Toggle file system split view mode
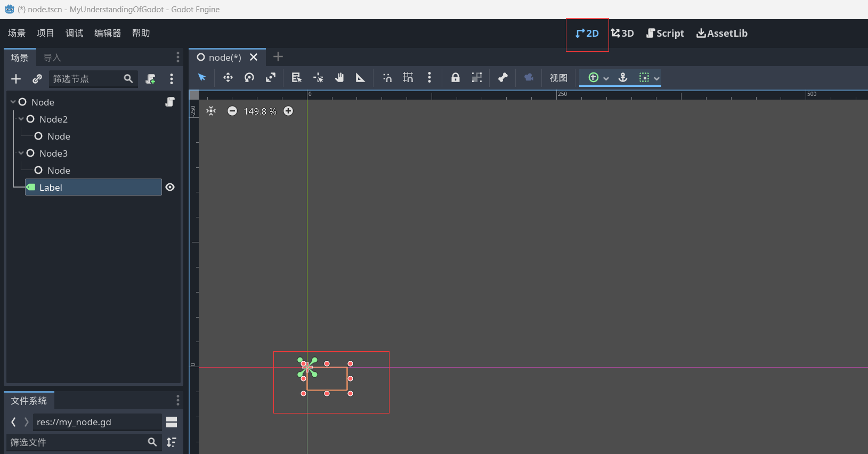This screenshot has height=454, width=868. click(172, 422)
